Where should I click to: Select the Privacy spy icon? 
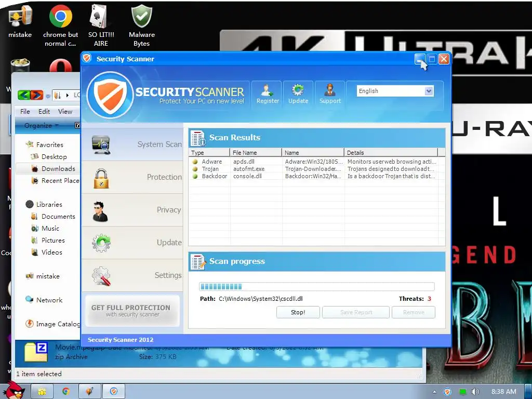pos(100,211)
